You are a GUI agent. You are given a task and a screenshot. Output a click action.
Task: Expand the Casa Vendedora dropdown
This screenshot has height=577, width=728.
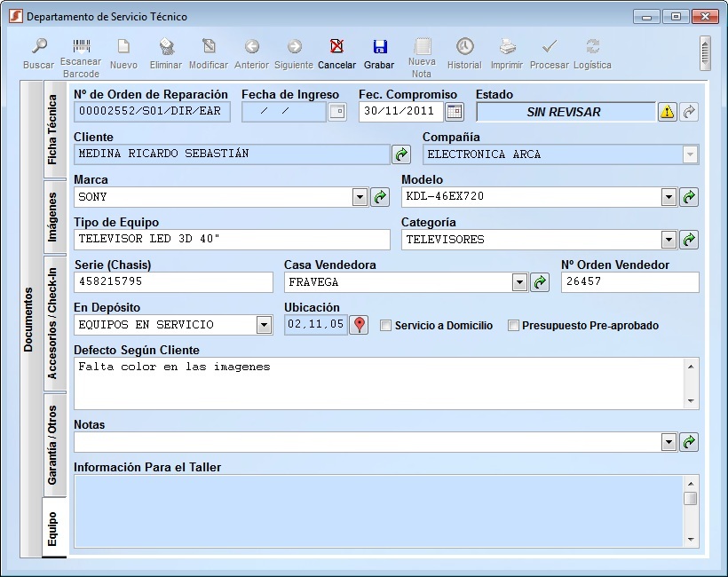(x=519, y=282)
